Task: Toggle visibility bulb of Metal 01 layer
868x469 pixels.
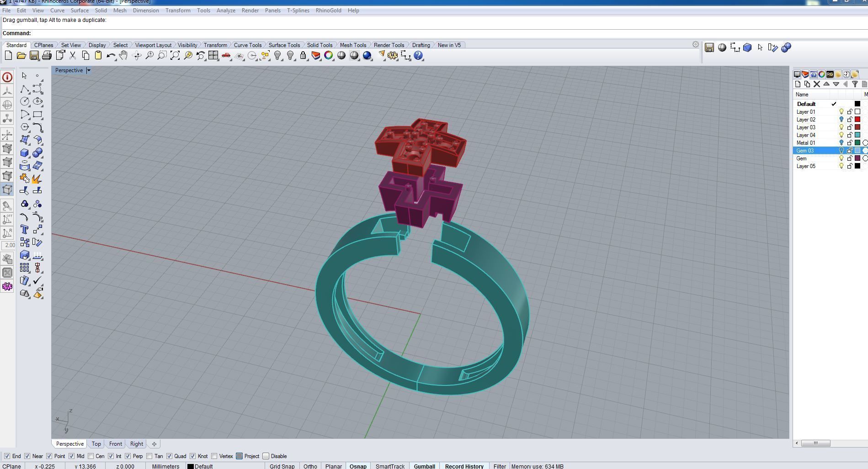Action: [841, 143]
